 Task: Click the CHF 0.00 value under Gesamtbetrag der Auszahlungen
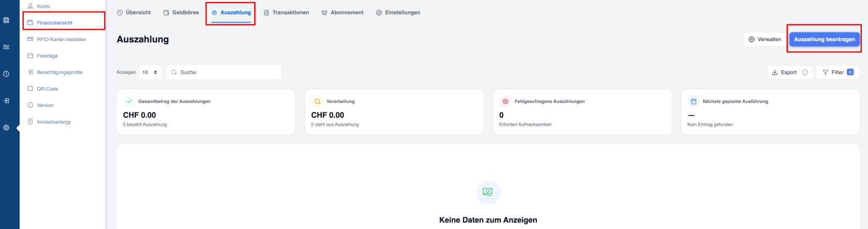click(139, 115)
